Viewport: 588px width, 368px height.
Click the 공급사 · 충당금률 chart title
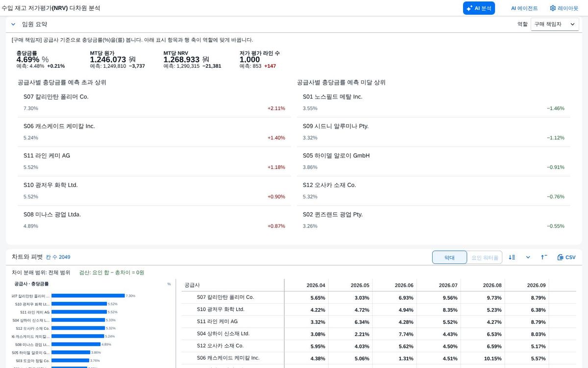(31, 284)
